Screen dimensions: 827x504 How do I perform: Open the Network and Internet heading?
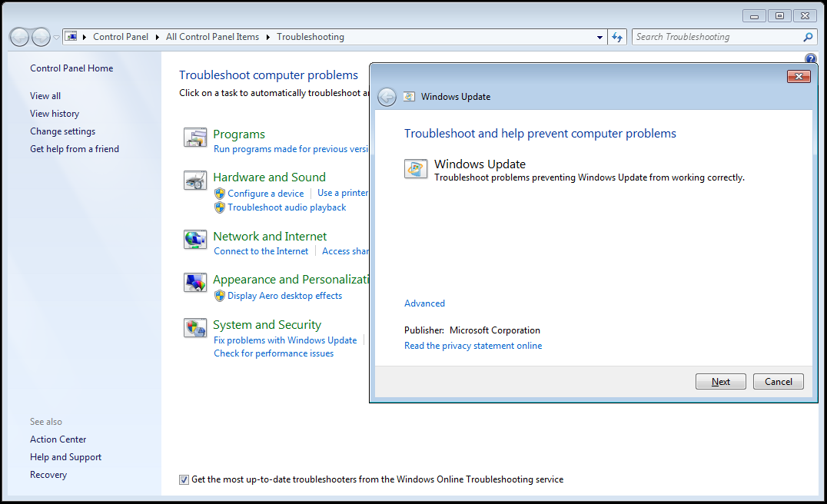tap(270, 236)
